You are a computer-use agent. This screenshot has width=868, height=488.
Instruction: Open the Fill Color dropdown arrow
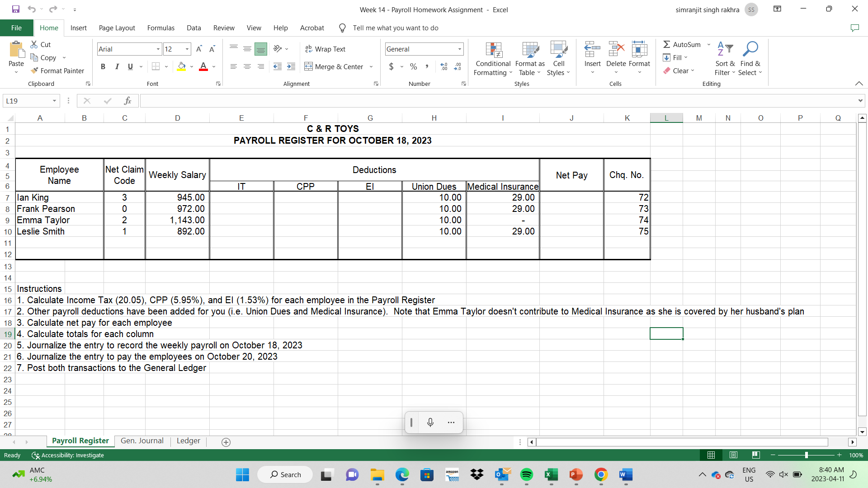191,66
